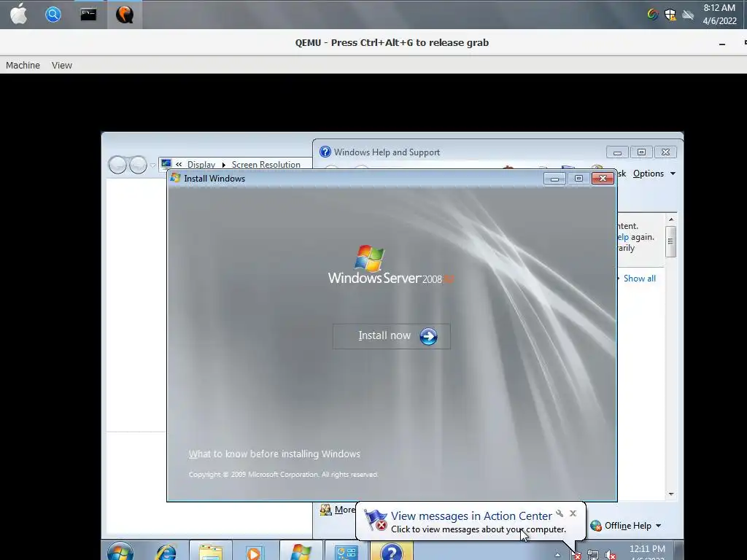Close the Windows Help and Support window
Image resolution: width=747 pixels, height=560 pixels.
pos(665,152)
